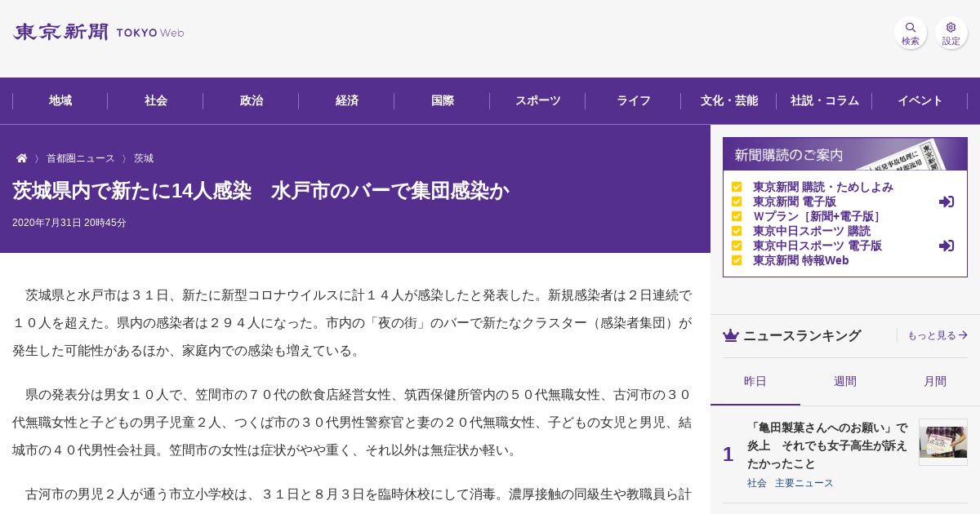Open the 経済 navigation menu
Viewport: 980px width, 514px height.
pos(347,100)
